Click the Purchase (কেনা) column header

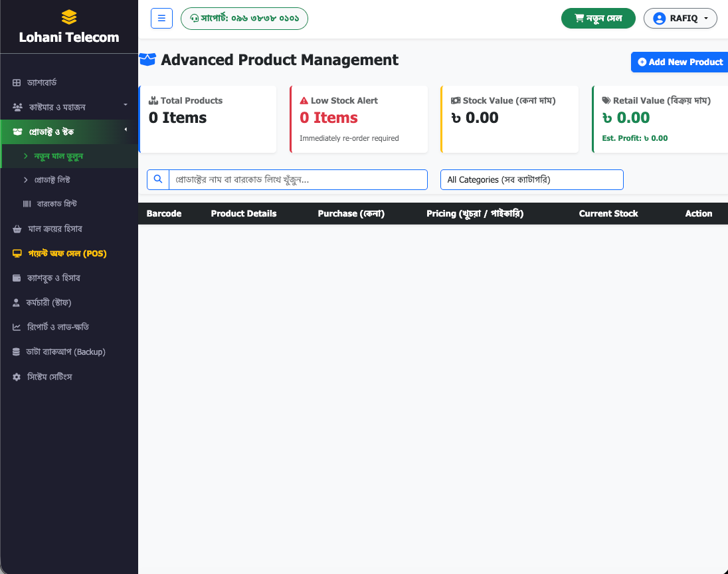(351, 214)
